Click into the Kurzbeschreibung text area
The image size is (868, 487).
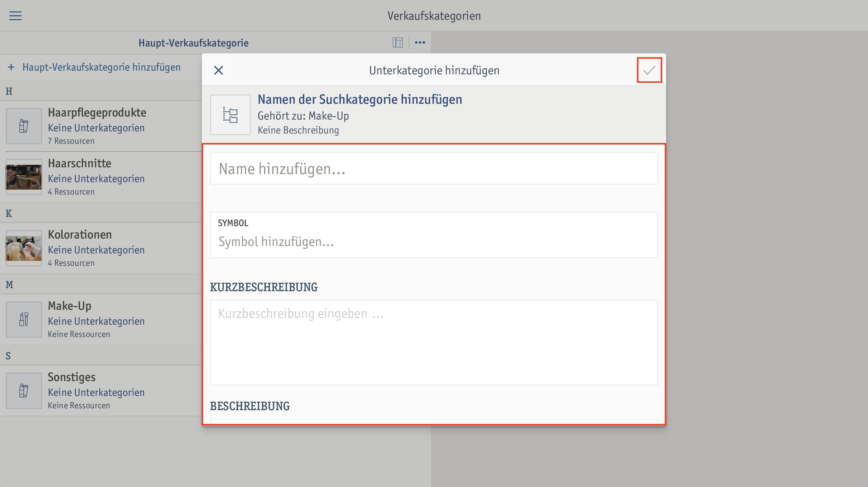434,342
